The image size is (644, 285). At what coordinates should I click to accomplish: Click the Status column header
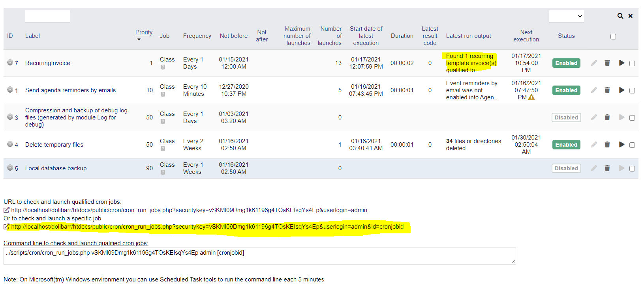(566, 36)
